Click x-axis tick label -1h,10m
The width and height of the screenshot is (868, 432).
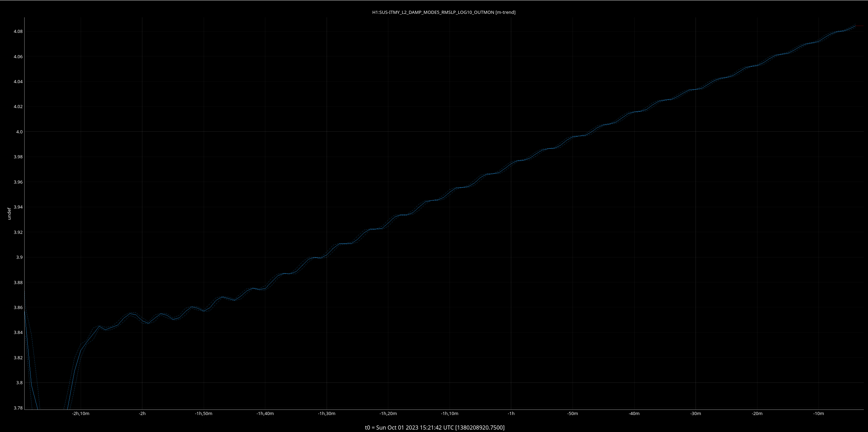click(x=450, y=414)
